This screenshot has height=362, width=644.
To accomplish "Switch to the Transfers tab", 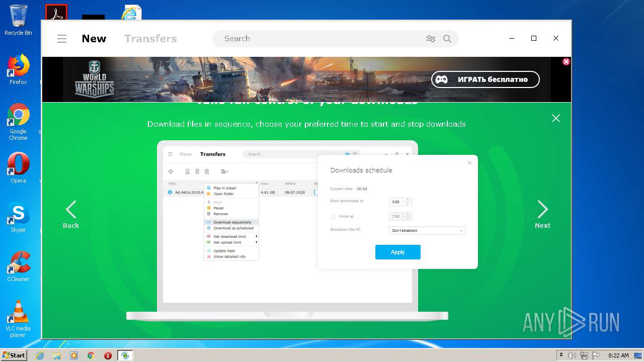I will [x=150, y=39].
